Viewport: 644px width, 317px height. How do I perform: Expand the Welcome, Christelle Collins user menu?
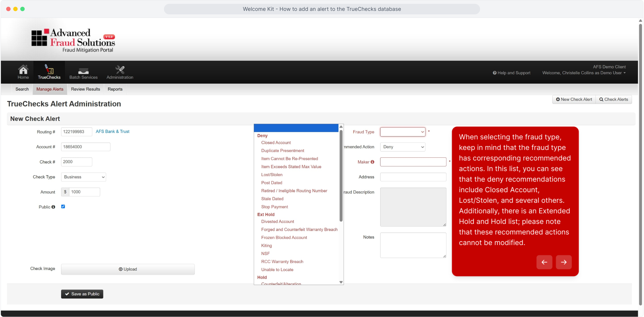click(584, 73)
